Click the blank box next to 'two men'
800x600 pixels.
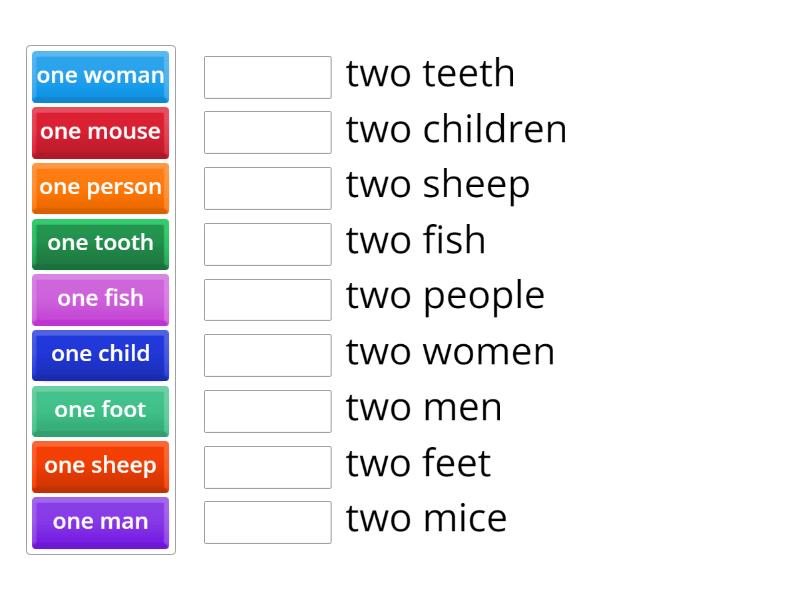coord(267,411)
